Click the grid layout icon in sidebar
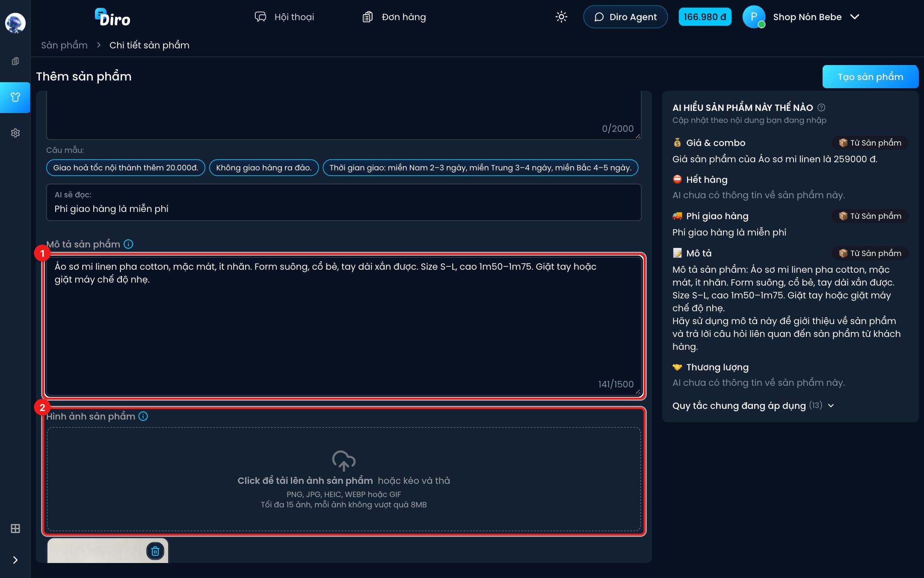This screenshot has height=578, width=924. click(x=15, y=529)
